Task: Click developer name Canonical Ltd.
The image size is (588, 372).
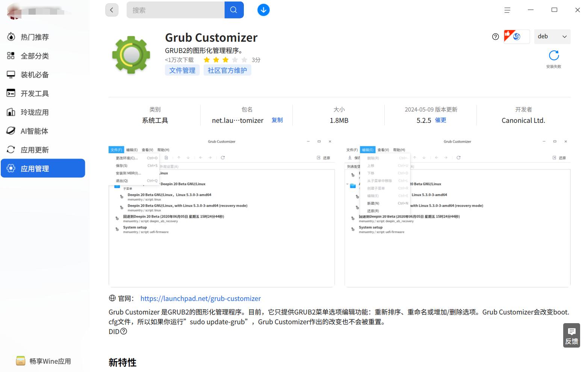Action: [523, 121]
